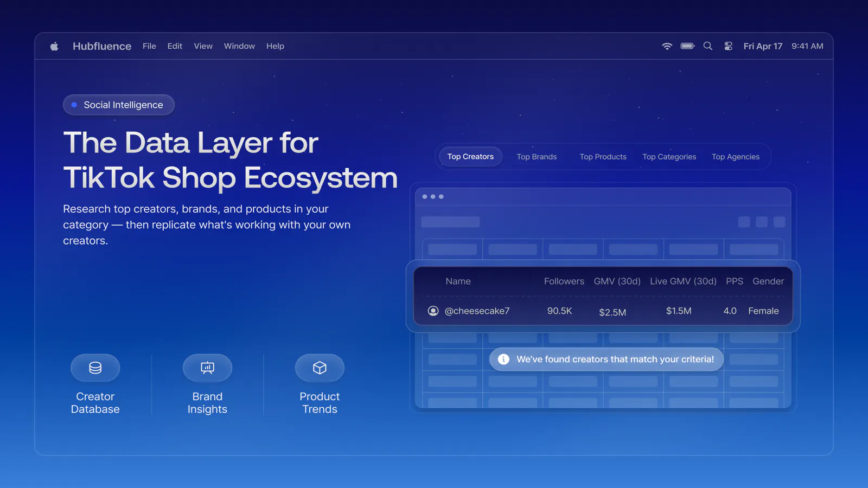Click the Gender column header
Screen dimensions: 868x488
coord(768,281)
